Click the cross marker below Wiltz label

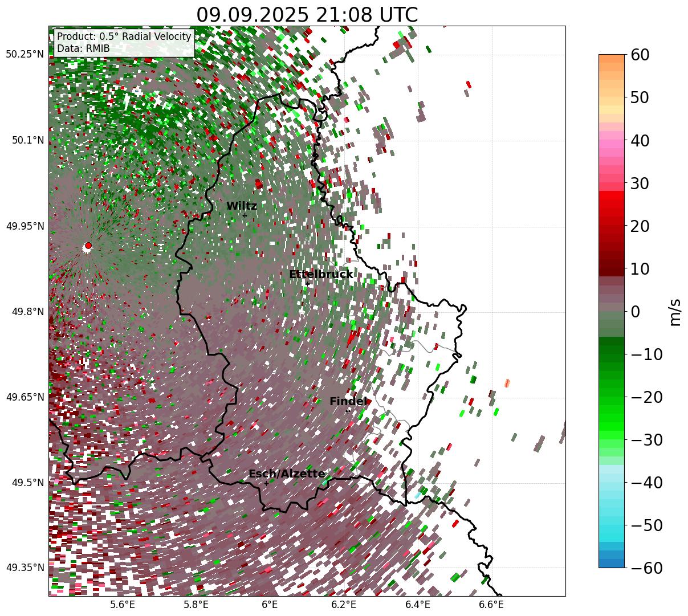tap(245, 215)
